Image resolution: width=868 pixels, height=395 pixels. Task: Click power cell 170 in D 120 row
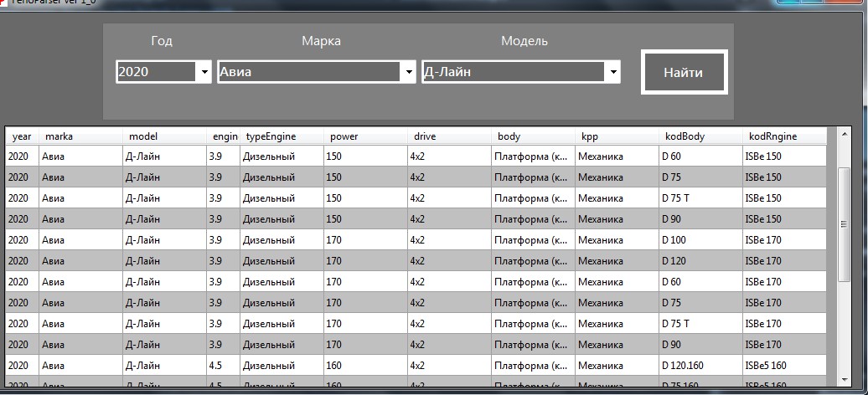(x=366, y=261)
